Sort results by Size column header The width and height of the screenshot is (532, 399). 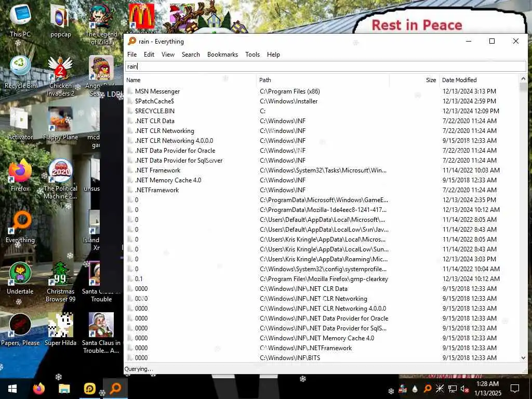click(x=414, y=80)
